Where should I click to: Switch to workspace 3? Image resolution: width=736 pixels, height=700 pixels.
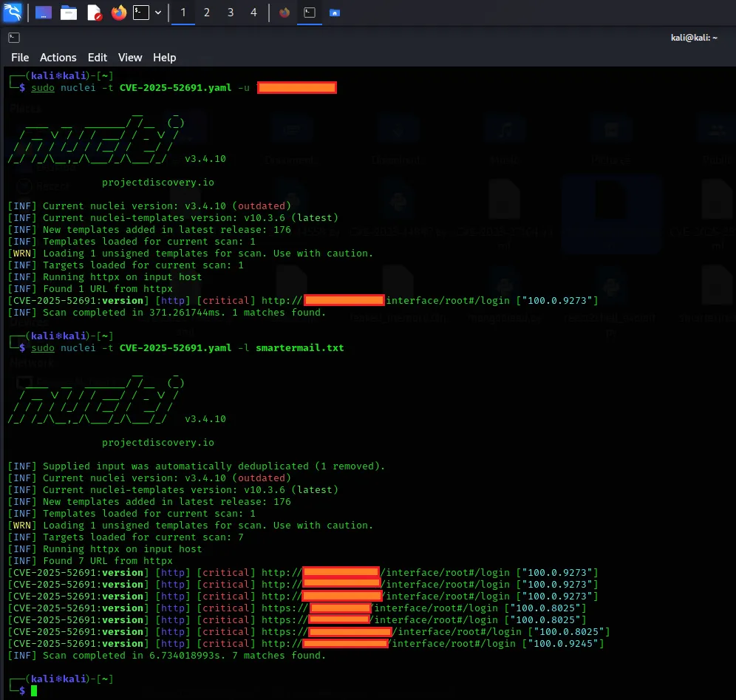click(x=230, y=13)
